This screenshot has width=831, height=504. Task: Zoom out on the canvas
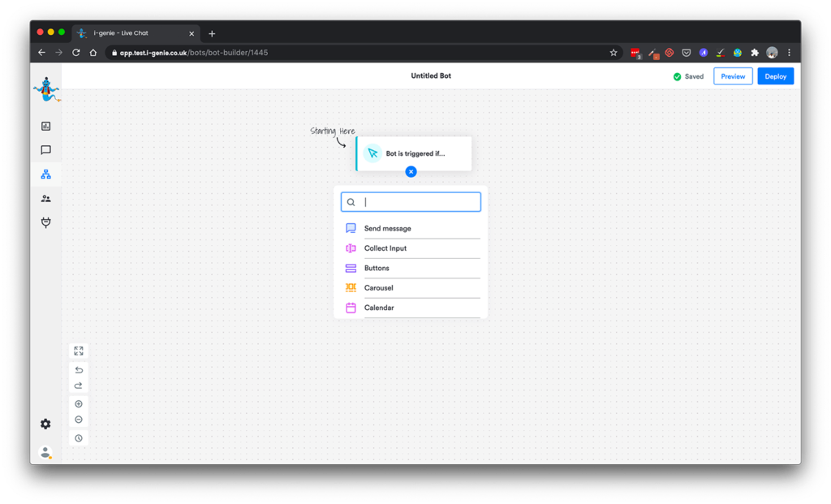pyautogui.click(x=79, y=420)
